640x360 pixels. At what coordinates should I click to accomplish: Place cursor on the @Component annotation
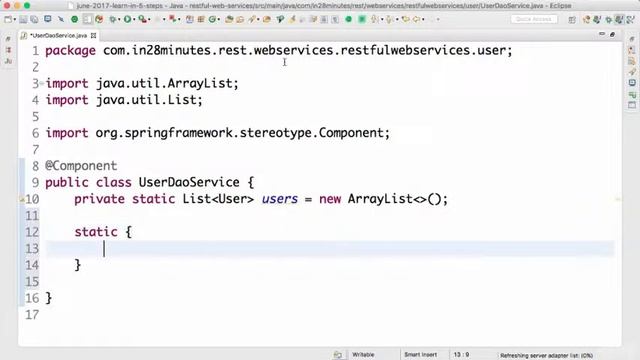(x=81, y=166)
